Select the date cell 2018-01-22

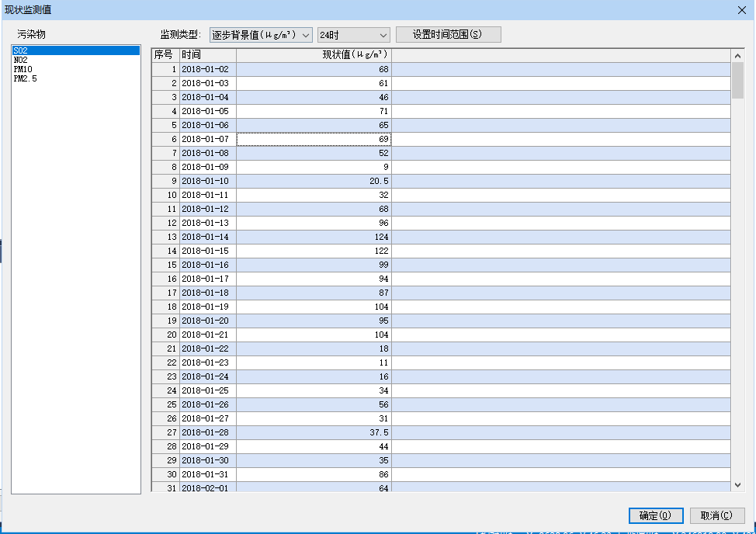(207, 348)
